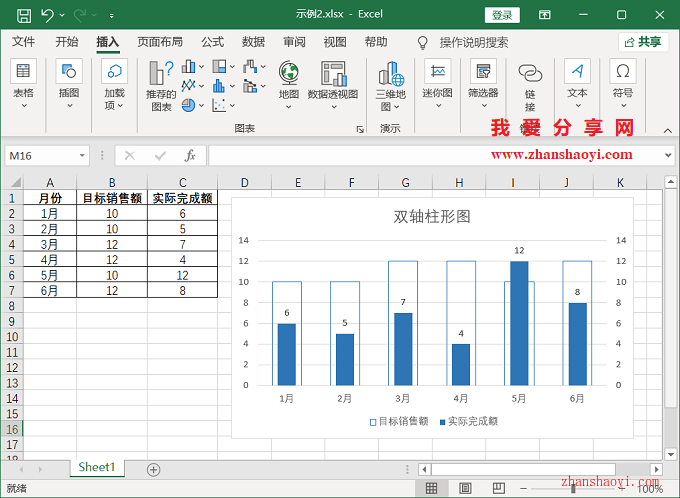Viewport: 680px width, 498px height.
Task: Expand the formula bar chevron
Action: coord(668,155)
